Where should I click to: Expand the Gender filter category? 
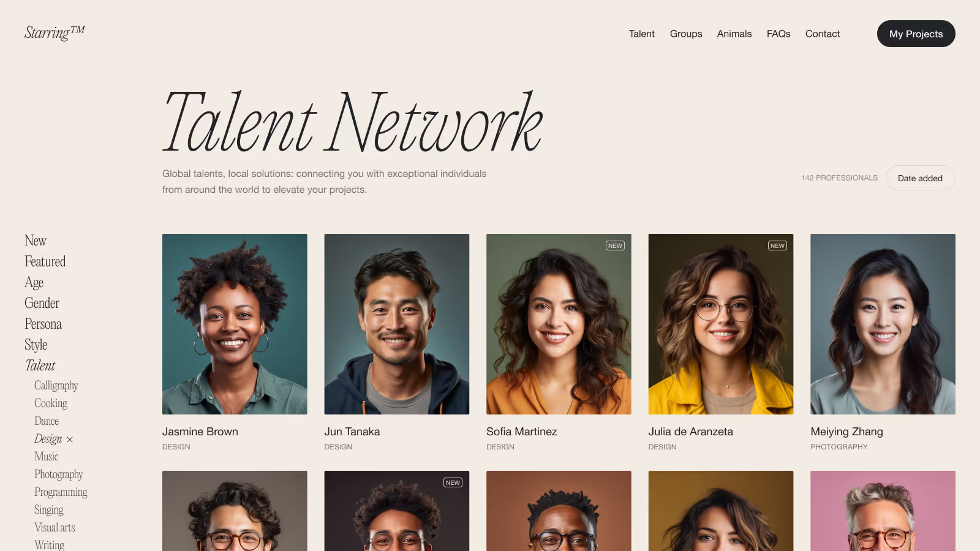click(42, 303)
